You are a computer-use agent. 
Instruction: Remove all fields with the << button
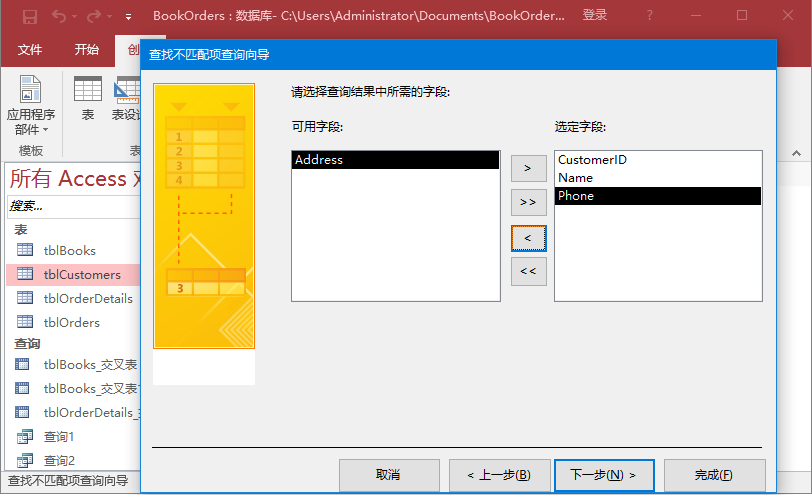[528, 271]
